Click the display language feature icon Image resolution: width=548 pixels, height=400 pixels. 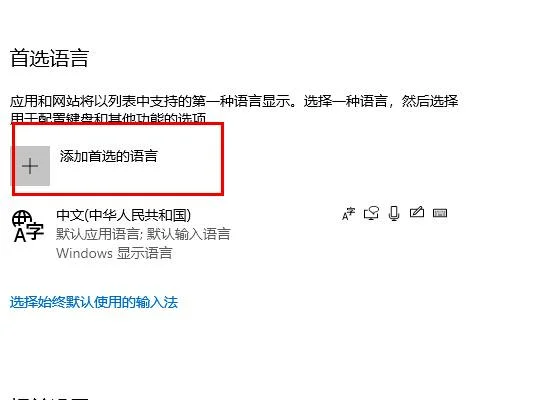pos(348,213)
